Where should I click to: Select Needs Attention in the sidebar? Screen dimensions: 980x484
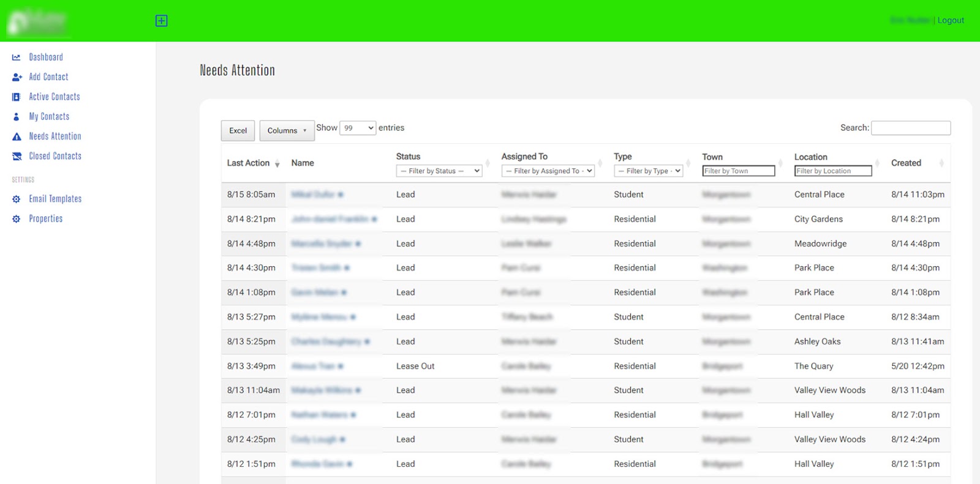(55, 136)
